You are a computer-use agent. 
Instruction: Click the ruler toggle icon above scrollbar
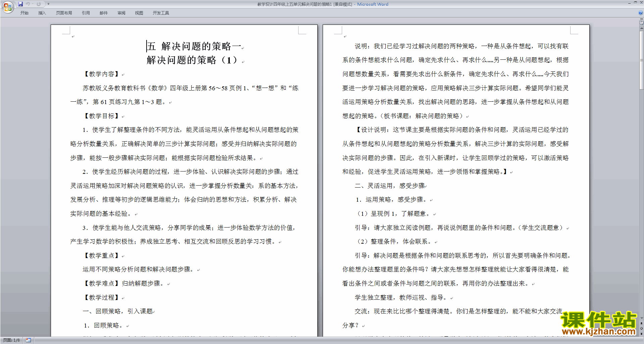[x=641, y=23]
